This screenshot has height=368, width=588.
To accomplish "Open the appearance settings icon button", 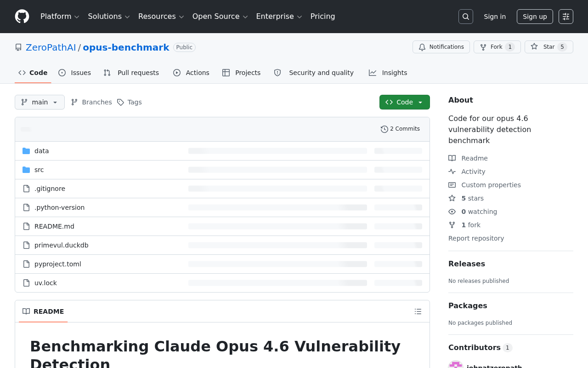I will [566, 17].
